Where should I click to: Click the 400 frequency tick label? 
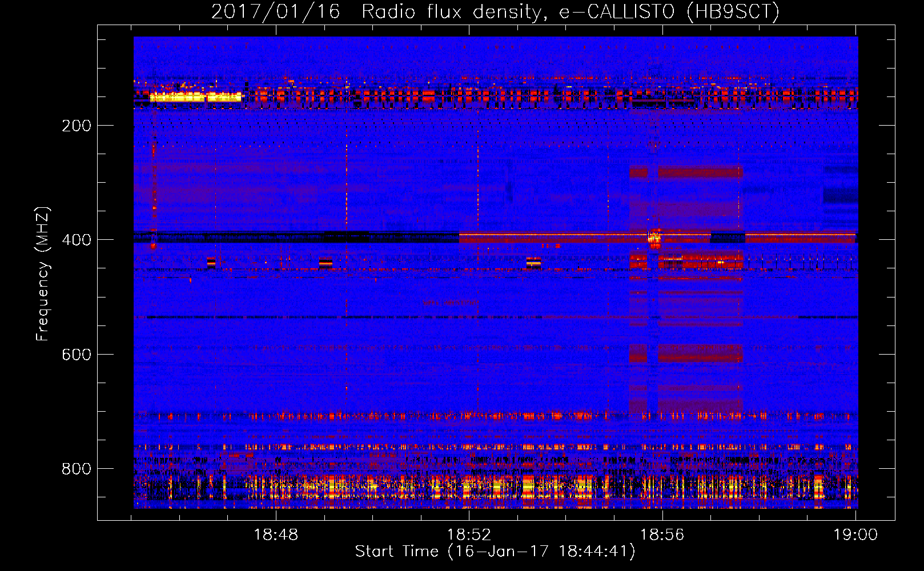77,240
